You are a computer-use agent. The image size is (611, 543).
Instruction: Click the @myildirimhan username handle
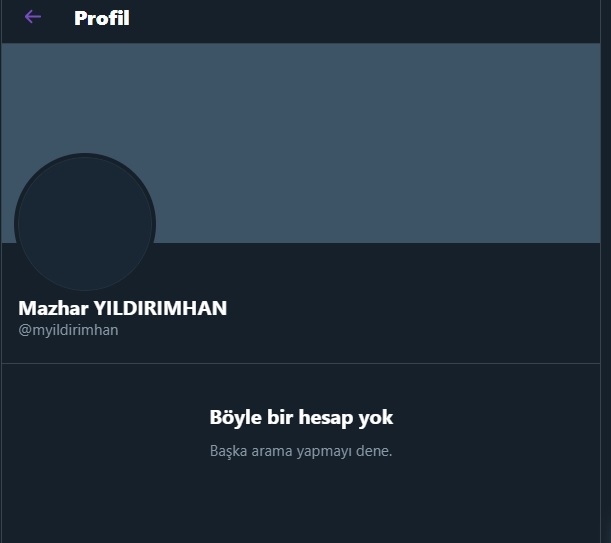pos(68,330)
